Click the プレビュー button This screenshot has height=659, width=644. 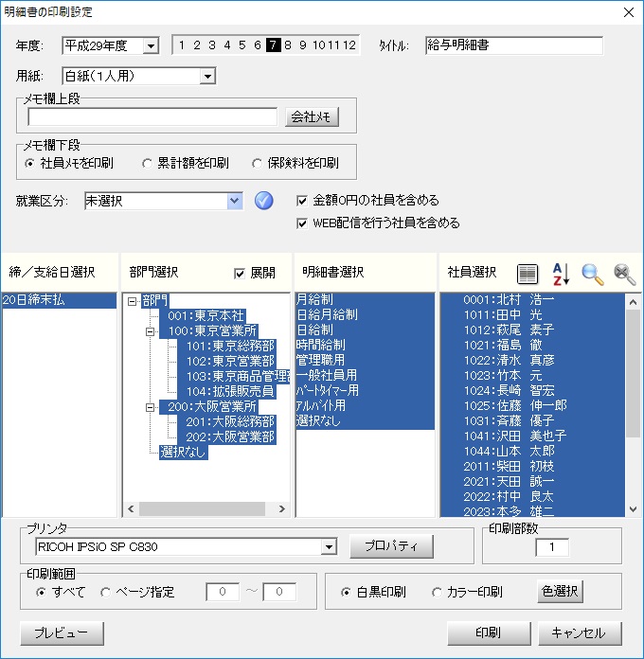click(62, 633)
